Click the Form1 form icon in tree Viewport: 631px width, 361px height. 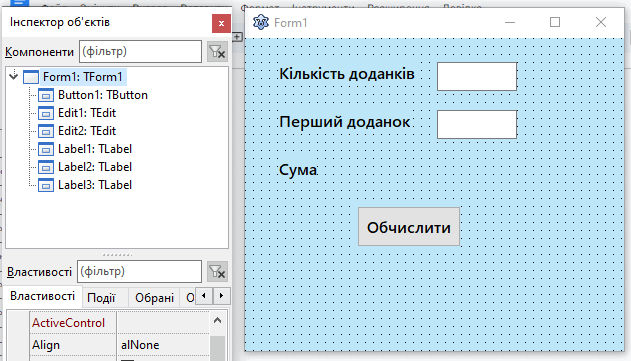[31, 77]
